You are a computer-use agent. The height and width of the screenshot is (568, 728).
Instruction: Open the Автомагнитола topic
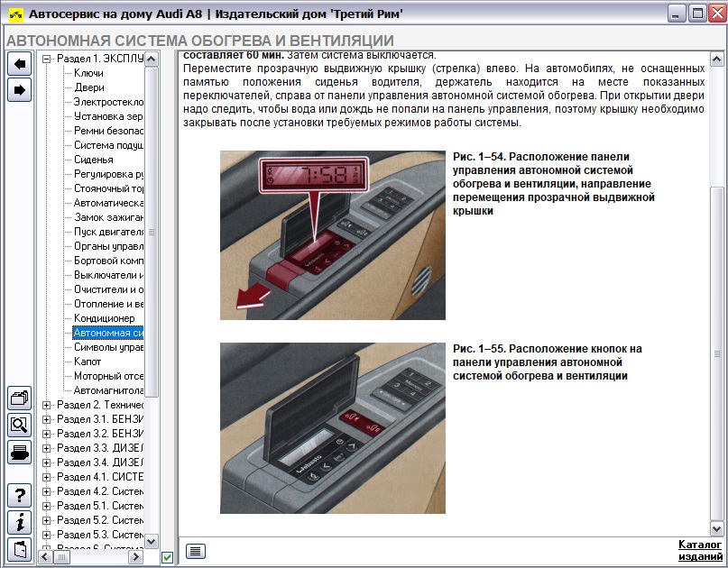coord(108,390)
